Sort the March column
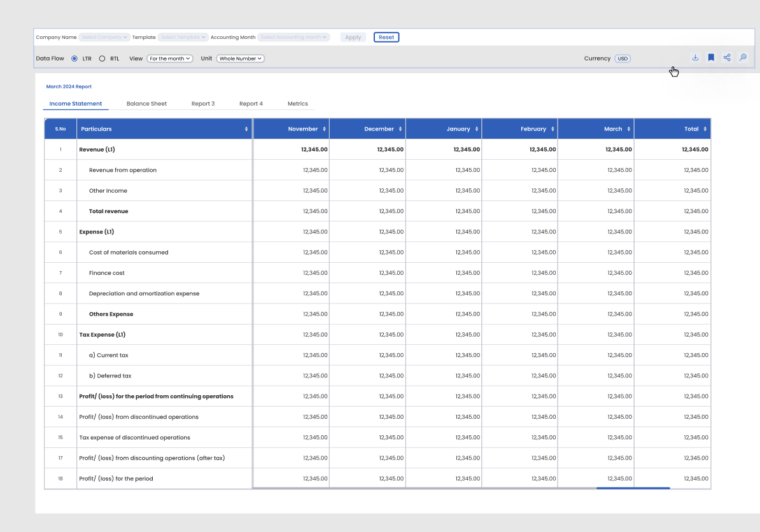760x532 pixels. (x=629, y=129)
